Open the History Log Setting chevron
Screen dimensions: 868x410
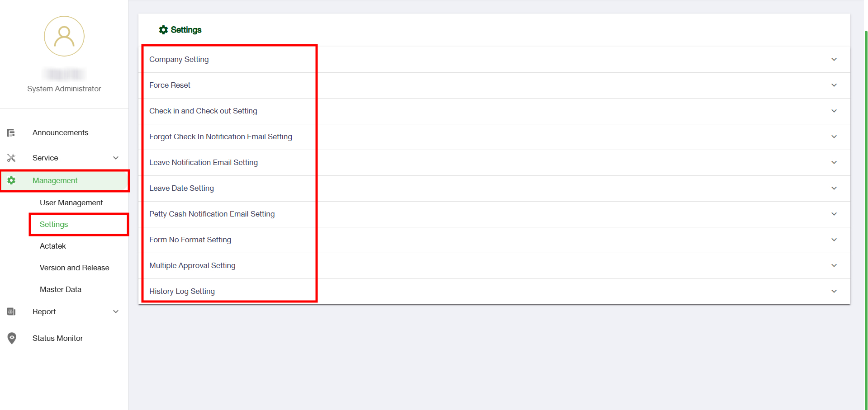[834, 292]
